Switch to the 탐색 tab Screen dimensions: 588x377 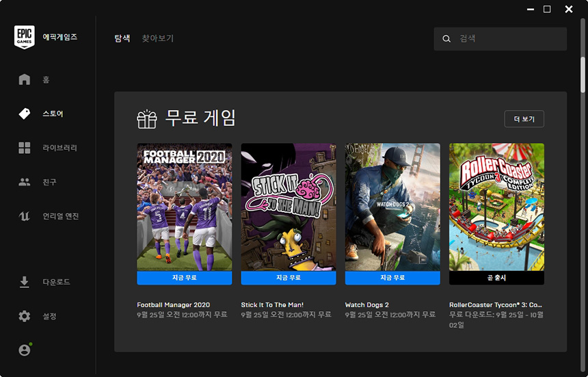(x=122, y=38)
